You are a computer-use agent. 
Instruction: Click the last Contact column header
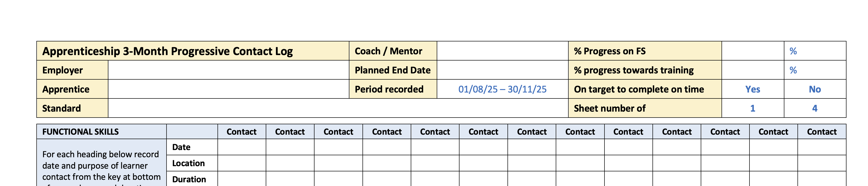(821, 132)
